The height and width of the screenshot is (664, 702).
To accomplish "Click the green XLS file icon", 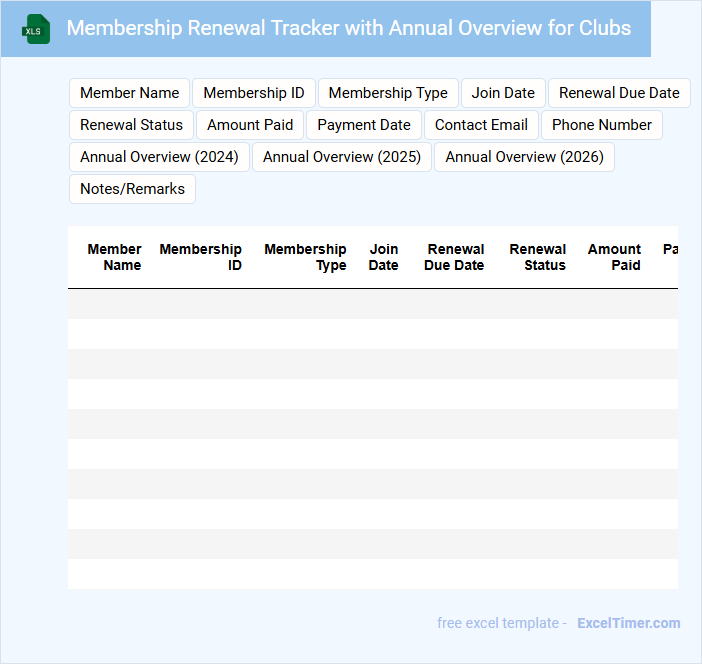I will (x=36, y=30).
